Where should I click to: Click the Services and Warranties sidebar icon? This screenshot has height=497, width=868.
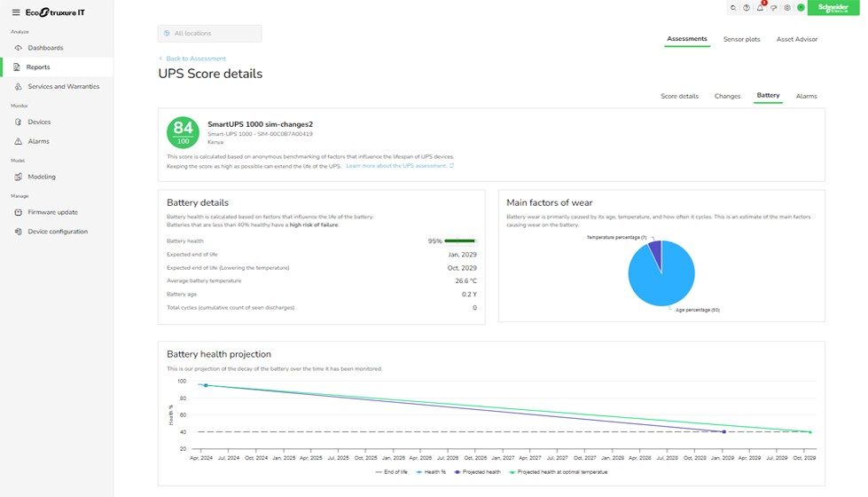[19, 87]
